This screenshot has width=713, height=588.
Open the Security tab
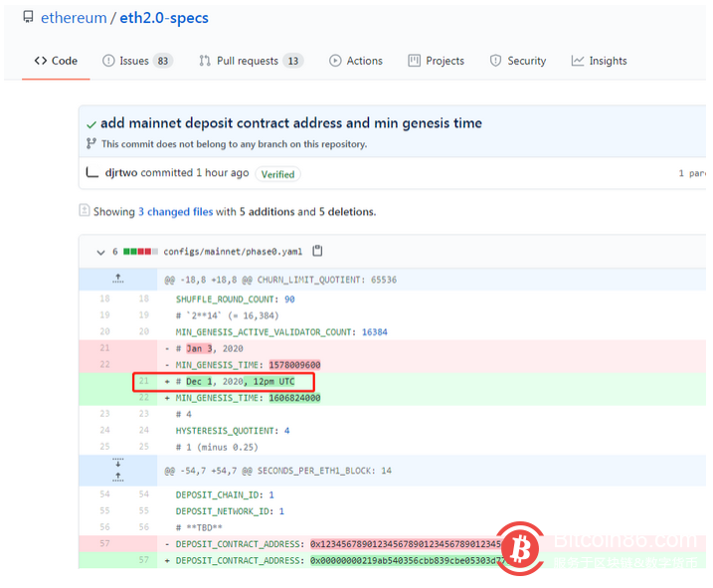pos(517,61)
